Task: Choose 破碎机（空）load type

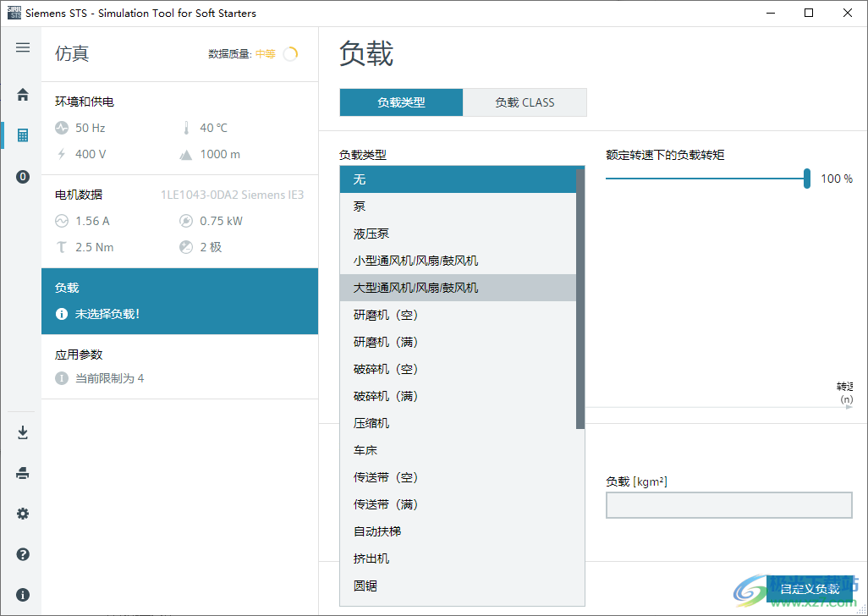Action: click(458, 369)
